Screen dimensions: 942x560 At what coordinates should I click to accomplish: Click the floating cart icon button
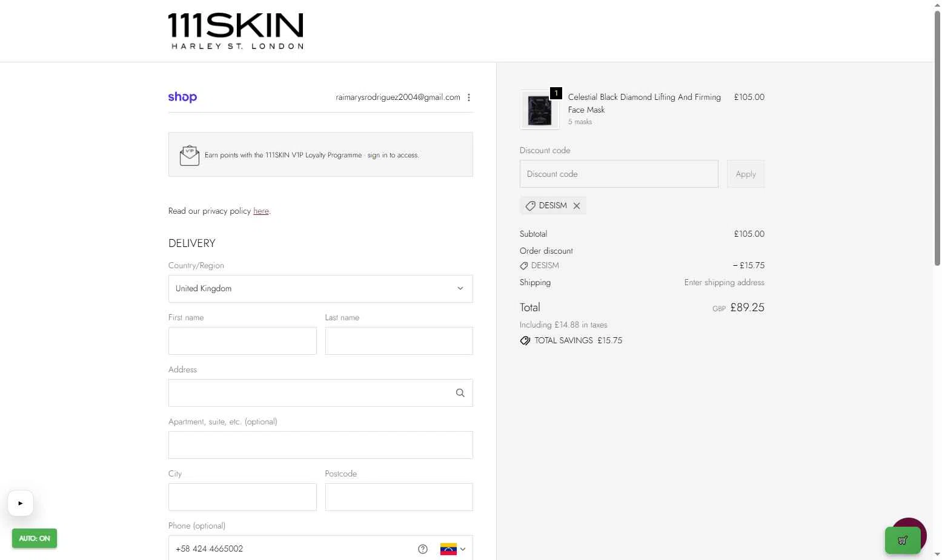pos(903,540)
